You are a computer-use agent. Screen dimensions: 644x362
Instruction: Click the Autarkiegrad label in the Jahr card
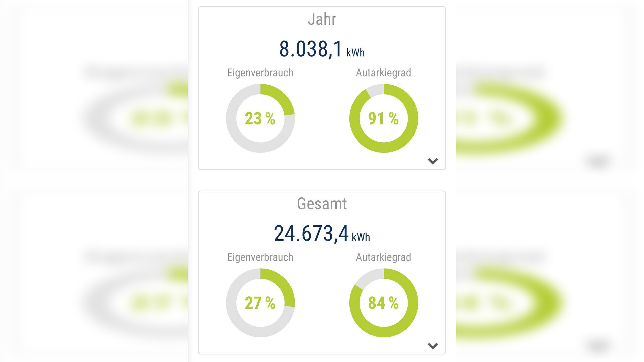[x=383, y=73]
